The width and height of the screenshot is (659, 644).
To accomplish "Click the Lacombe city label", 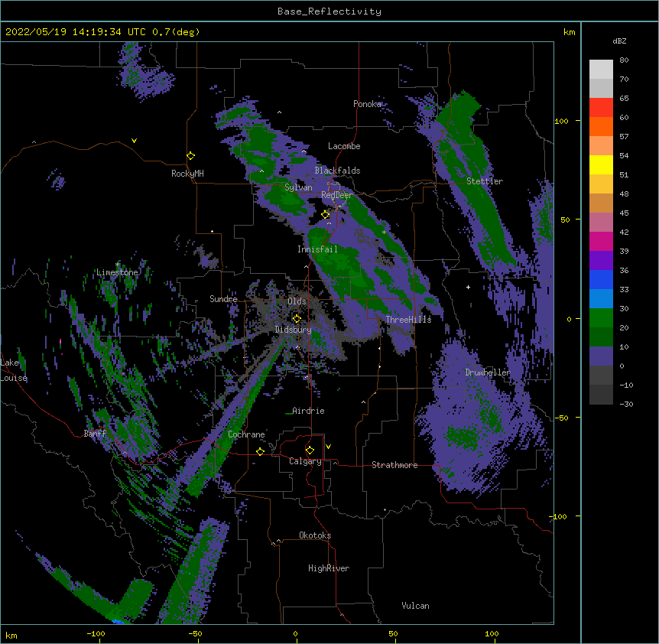I will click(344, 146).
